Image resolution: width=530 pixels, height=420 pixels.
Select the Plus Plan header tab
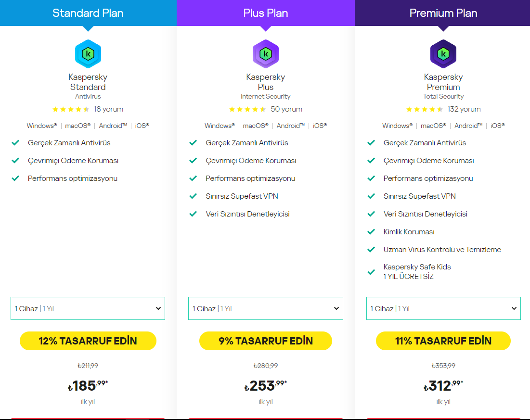click(266, 13)
